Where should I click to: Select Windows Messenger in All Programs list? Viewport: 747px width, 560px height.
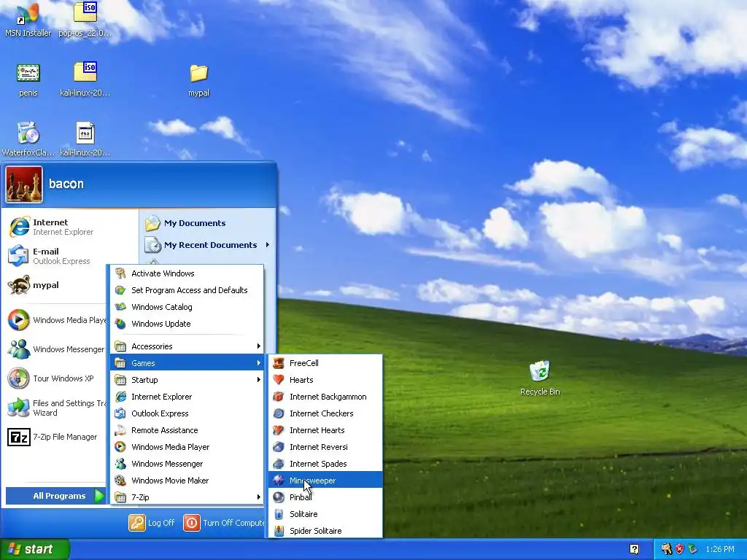187,464
